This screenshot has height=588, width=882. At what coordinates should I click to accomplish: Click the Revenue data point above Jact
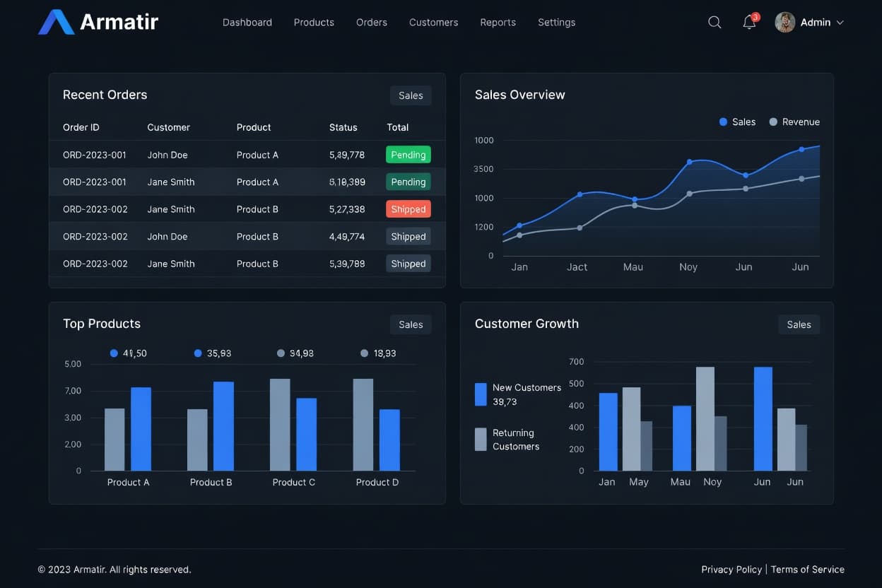tap(580, 228)
